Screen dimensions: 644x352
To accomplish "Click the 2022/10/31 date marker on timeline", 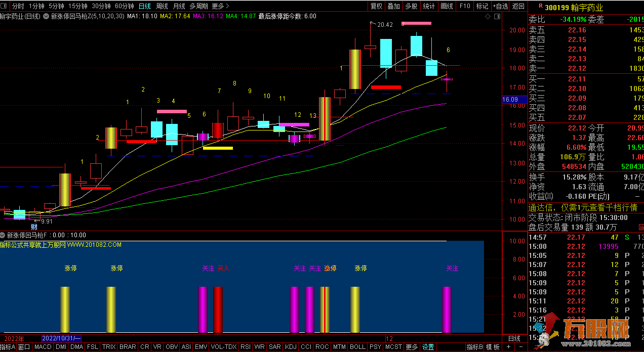I will (61, 338).
